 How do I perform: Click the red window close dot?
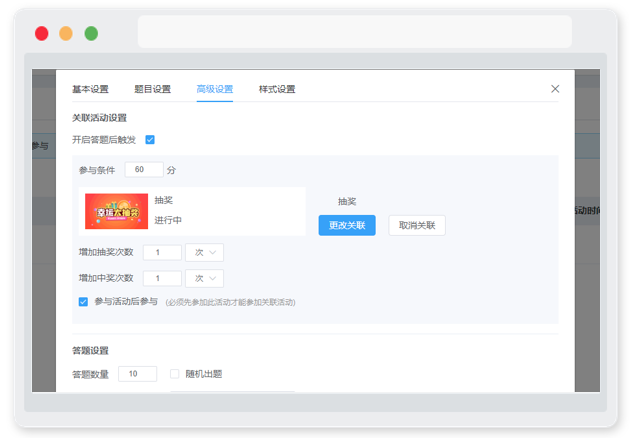42,33
